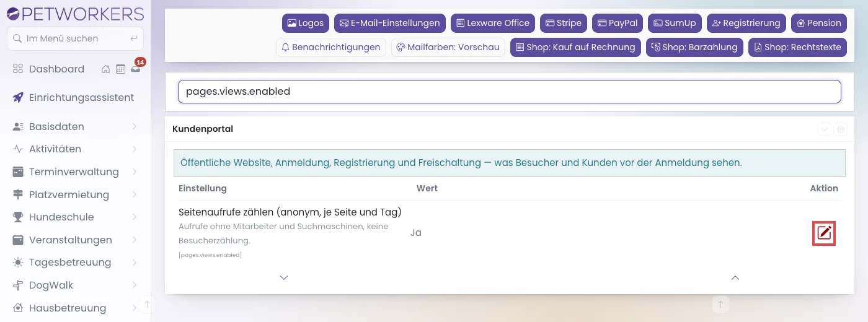Edit the Seitenaufrufe zählen setting
This screenshot has height=322, width=868.
(x=824, y=233)
